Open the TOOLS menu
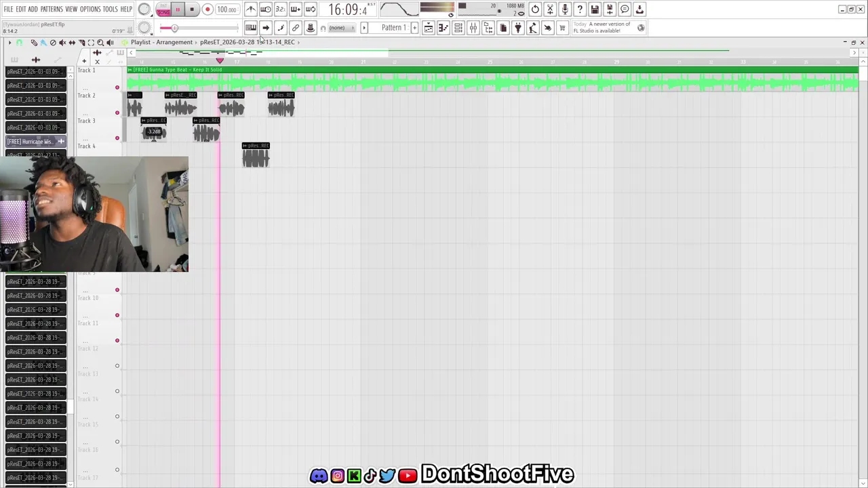 point(111,9)
